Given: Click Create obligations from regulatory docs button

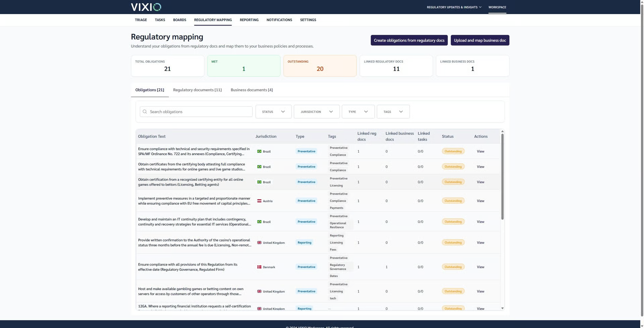Looking at the screenshot, I should 409,40.
